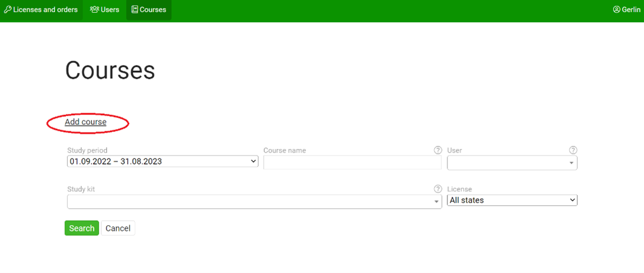Screen dimensions: 644x273
Task: Open the help icon for the User field
Action: 573,150
